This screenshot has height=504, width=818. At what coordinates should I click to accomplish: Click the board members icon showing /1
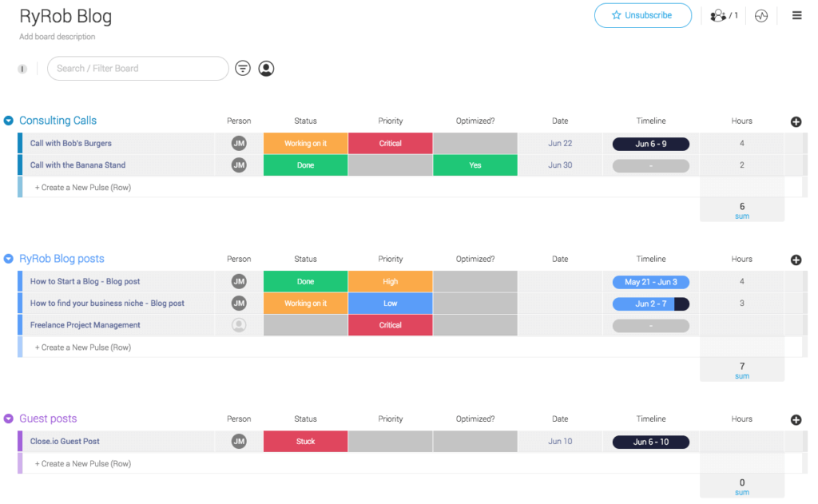(717, 15)
